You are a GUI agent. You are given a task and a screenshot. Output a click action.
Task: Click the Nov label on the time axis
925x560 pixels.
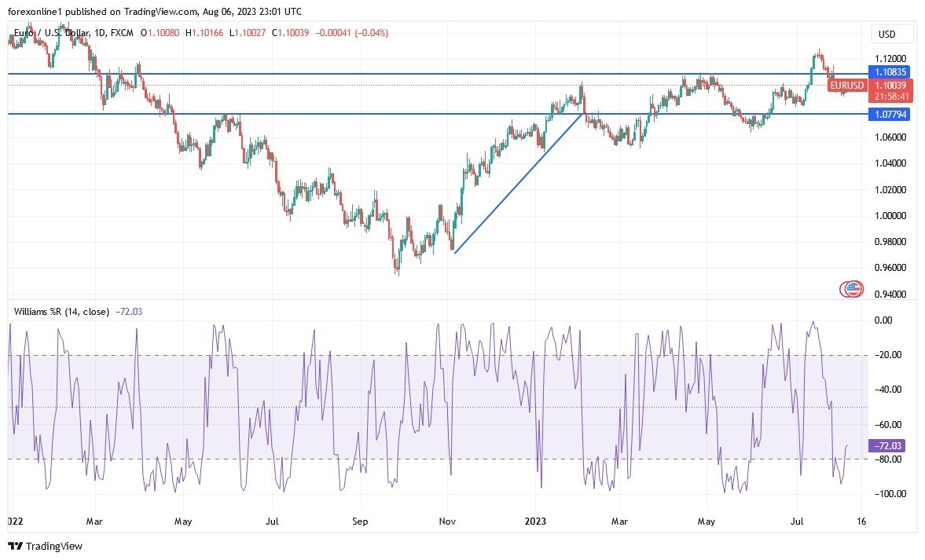[x=447, y=521]
